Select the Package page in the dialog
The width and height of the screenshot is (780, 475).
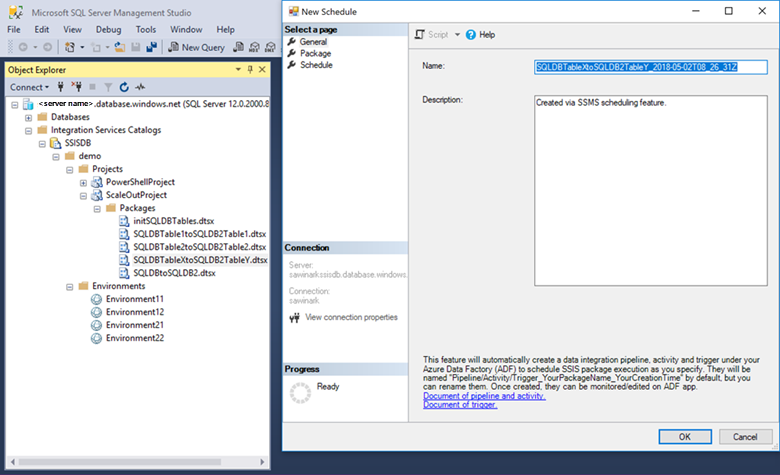pyautogui.click(x=315, y=53)
